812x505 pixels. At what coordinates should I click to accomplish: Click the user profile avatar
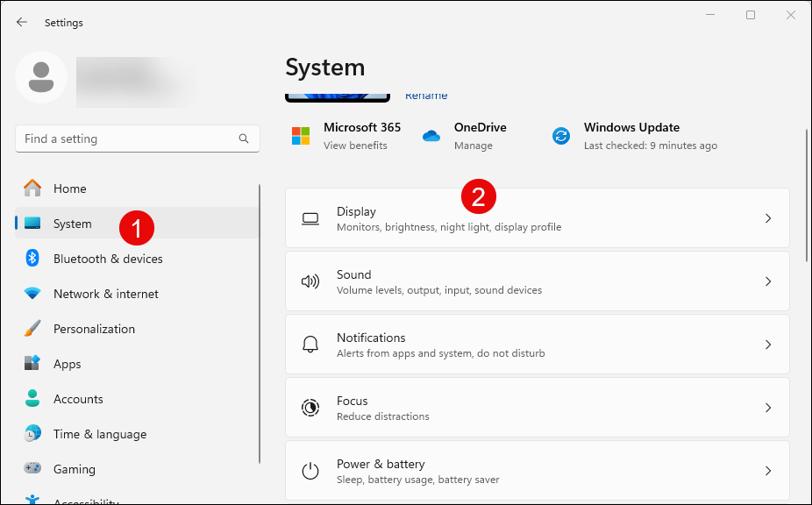coord(41,77)
